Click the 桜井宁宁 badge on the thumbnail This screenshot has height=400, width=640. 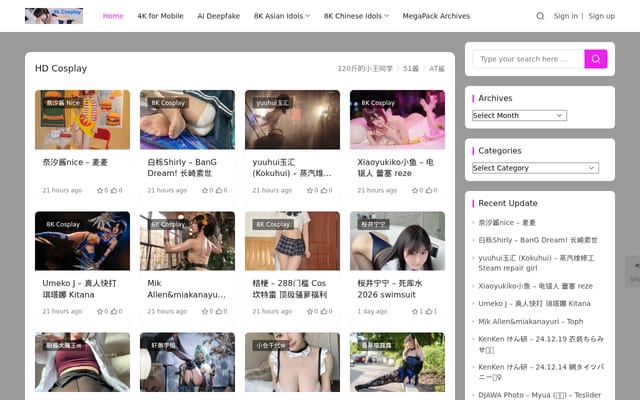tap(373, 224)
